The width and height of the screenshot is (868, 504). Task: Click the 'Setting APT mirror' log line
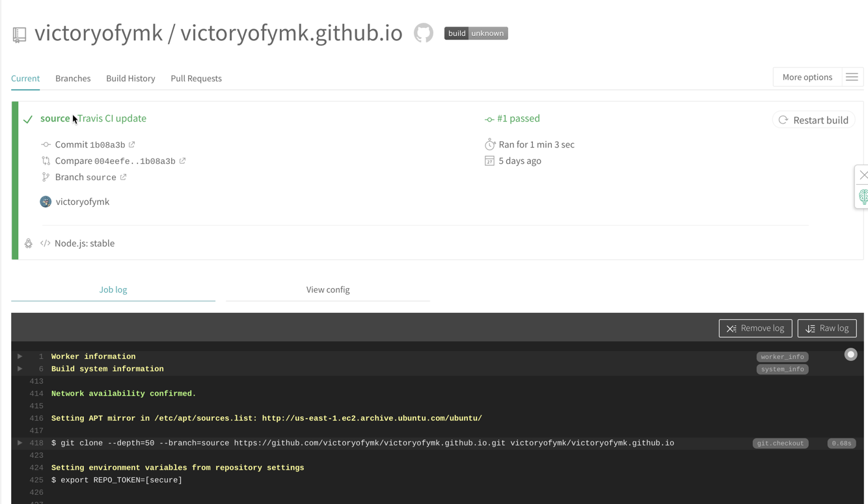(x=267, y=418)
